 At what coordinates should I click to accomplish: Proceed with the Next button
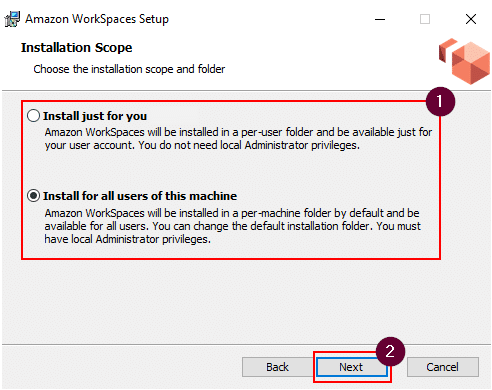[351, 367]
